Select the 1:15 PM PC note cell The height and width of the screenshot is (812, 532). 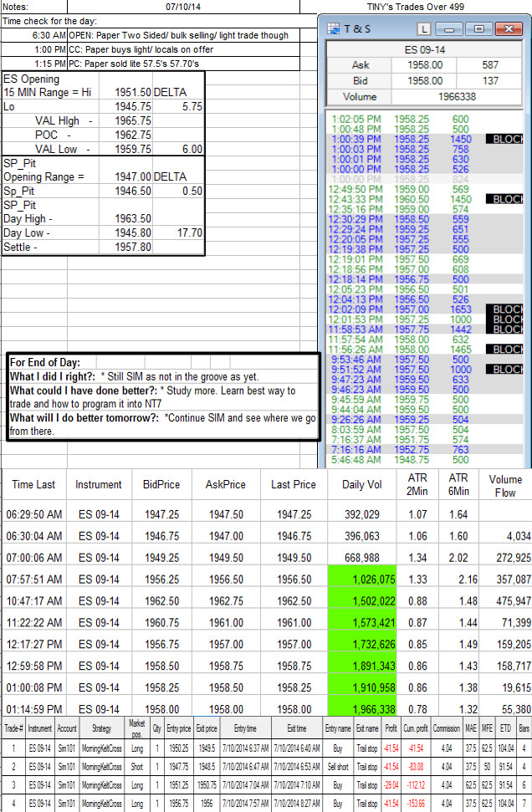(183, 64)
